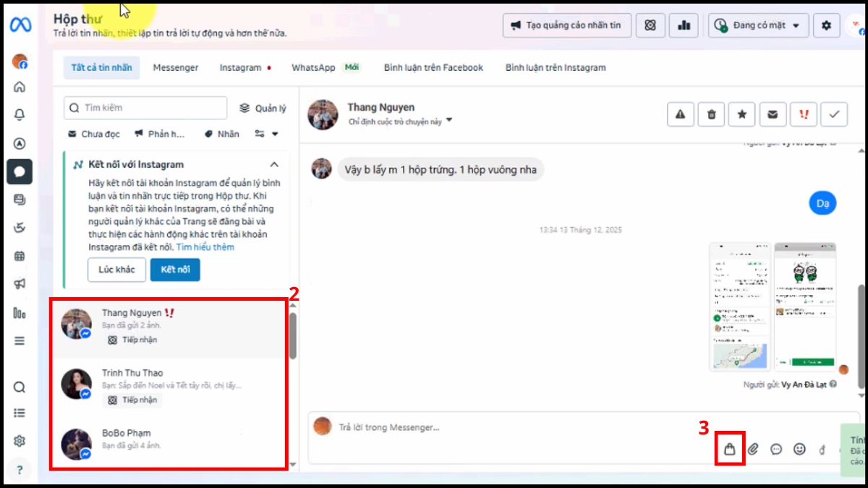The height and width of the screenshot is (488, 868).
Task: Open Bình luận trên Facebook tab
Action: pos(433,67)
